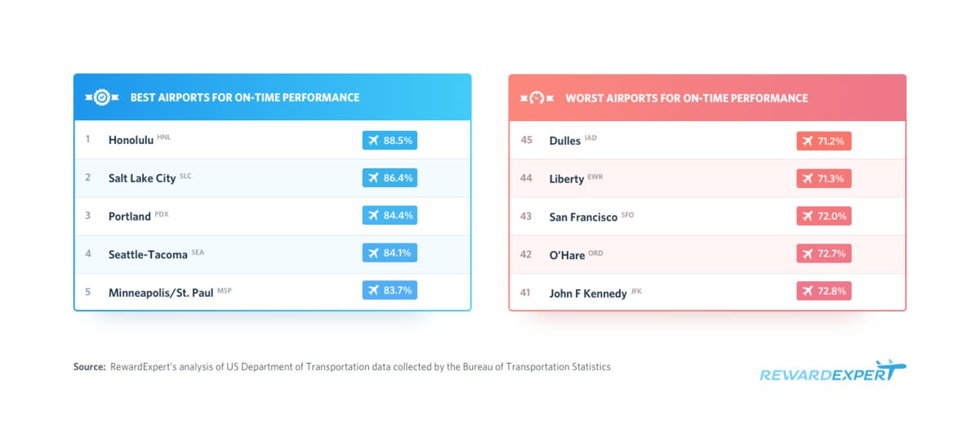
Task: Click the Worst Airports header title
Action: click(687, 98)
